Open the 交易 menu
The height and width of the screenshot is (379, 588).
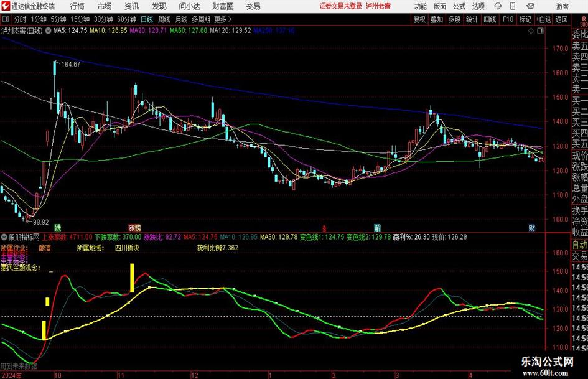pos(253,6)
